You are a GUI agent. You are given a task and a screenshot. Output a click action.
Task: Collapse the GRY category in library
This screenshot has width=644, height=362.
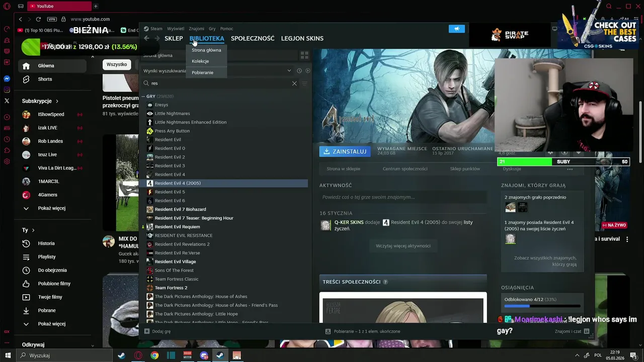click(x=143, y=96)
